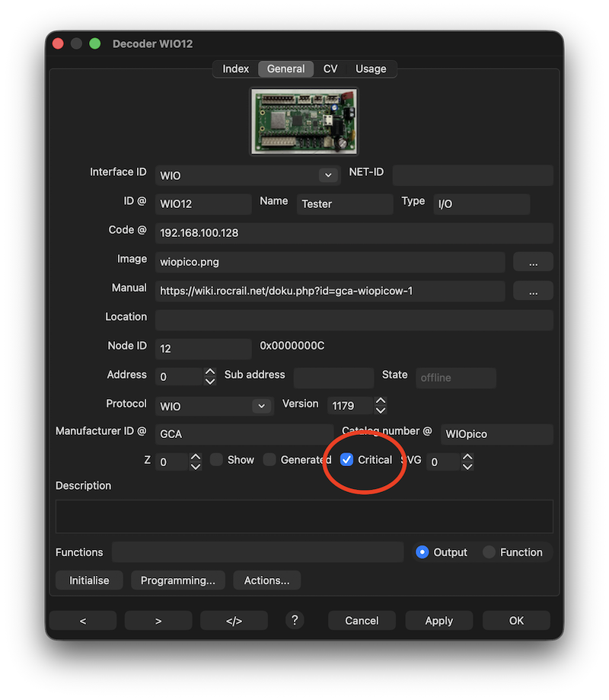Screen dimensions: 609x700
Task: Go to next decoder with > button
Action: pos(158,621)
